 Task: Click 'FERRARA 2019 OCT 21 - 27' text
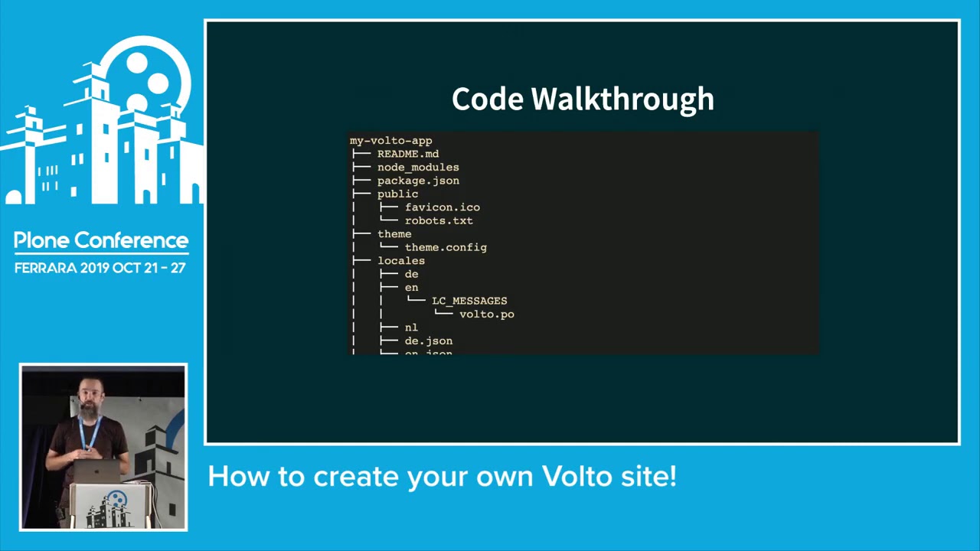tap(100, 269)
